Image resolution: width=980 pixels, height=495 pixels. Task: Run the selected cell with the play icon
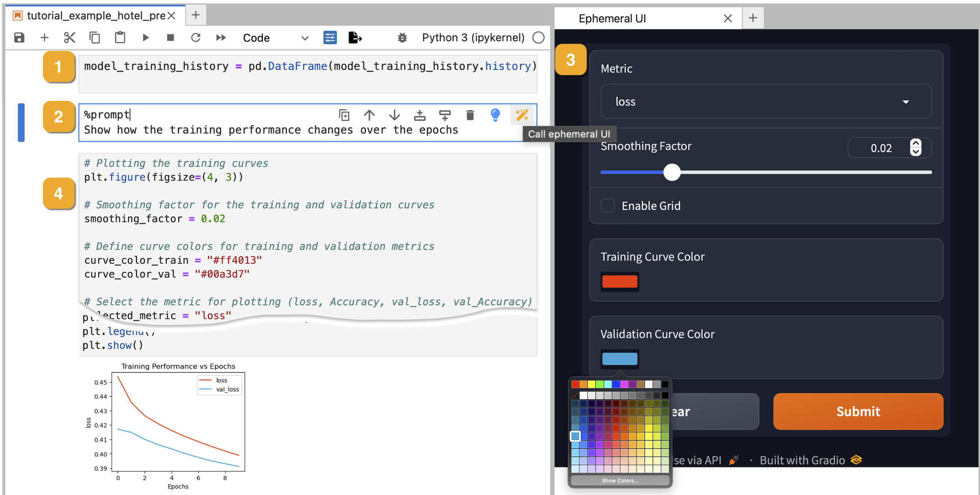pyautogui.click(x=145, y=38)
